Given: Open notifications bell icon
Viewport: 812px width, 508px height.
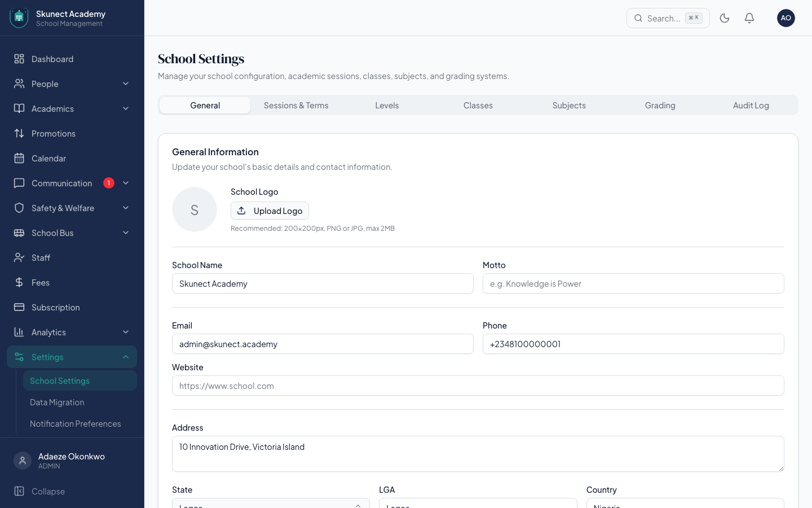Looking at the screenshot, I should [x=749, y=18].
